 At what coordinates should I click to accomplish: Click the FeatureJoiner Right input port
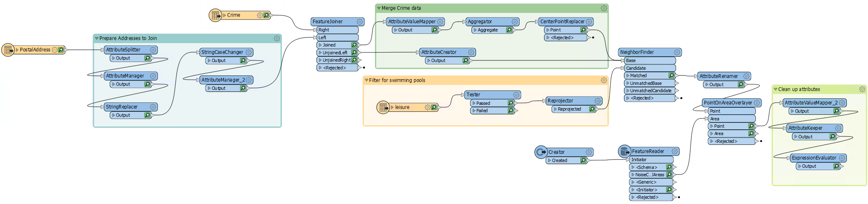[x=337, y=30]
